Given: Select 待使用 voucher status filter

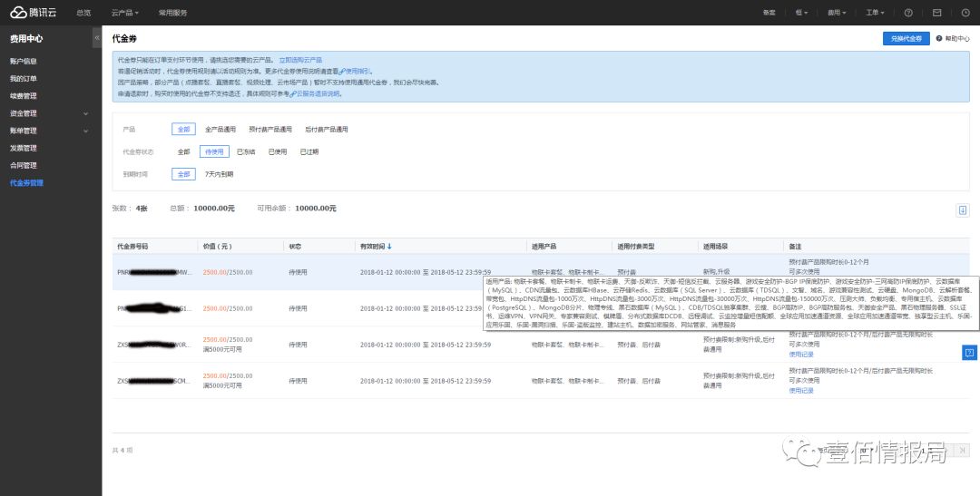Looking at the screenshot, I should [x=214, y=151].
